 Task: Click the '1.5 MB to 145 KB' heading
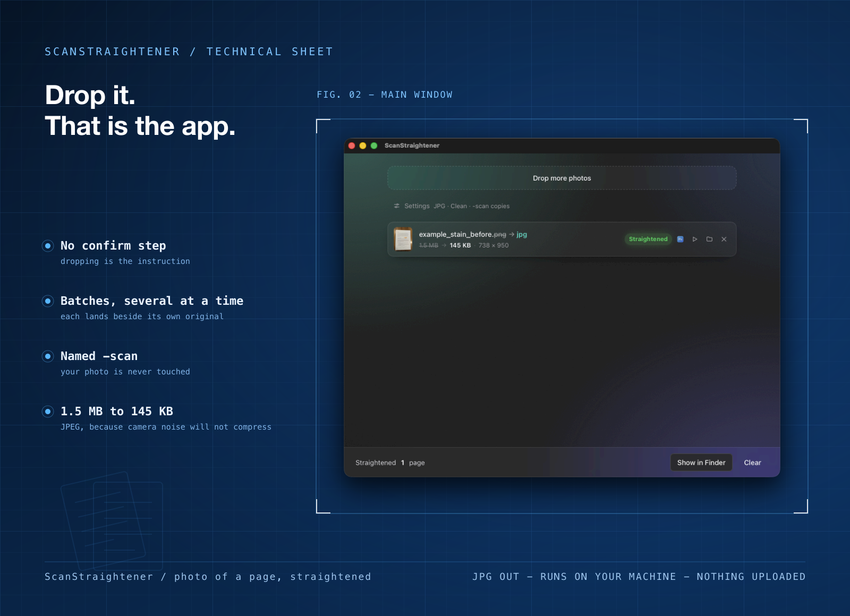pyautogui.click(x=117, y=411)
